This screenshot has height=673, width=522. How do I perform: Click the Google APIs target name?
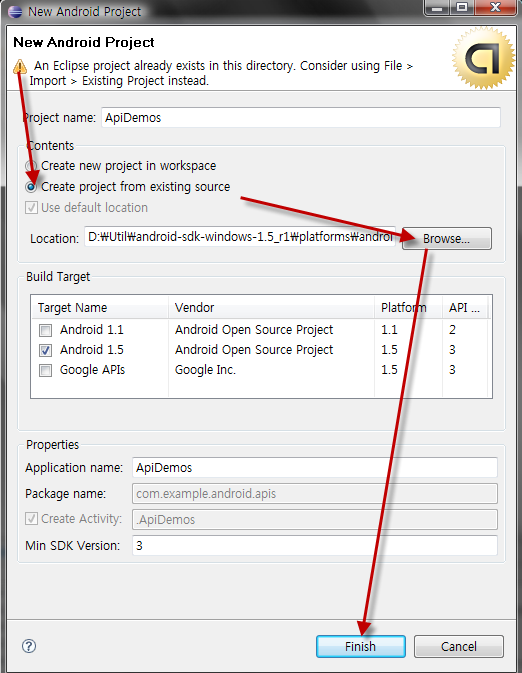(92, 370)
